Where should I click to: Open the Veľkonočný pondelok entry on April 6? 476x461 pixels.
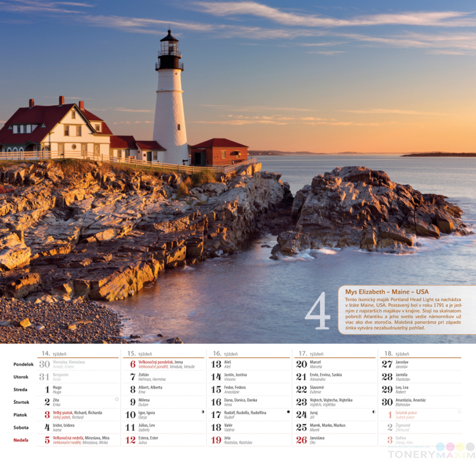coord(155,362)
